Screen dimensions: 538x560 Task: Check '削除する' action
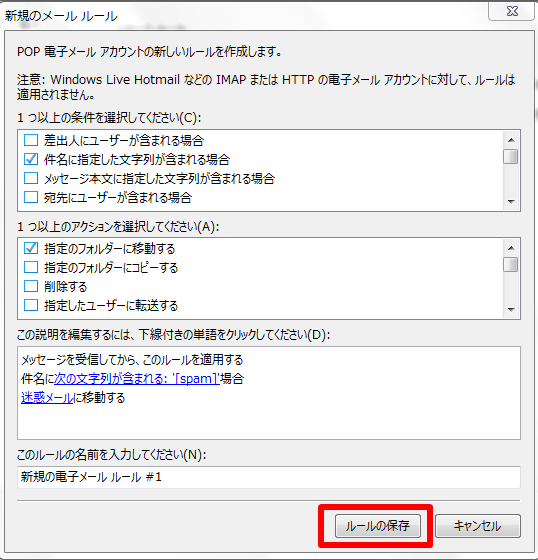click(31, 286)
